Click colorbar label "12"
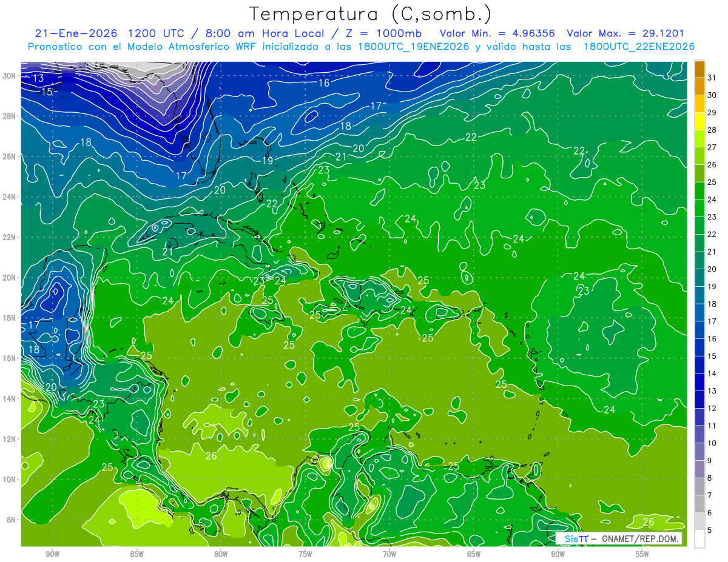The image size is (728, 562). (712, 409)
